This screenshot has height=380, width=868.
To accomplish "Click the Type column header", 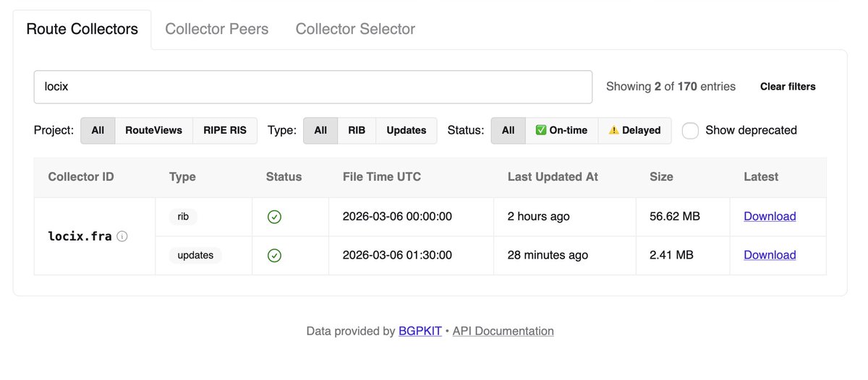I will pos(182,177).
